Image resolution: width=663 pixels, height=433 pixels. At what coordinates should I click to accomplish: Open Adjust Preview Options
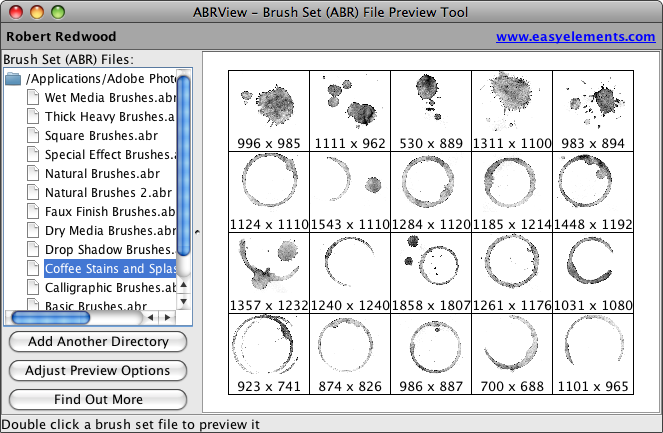click(98, 371)
